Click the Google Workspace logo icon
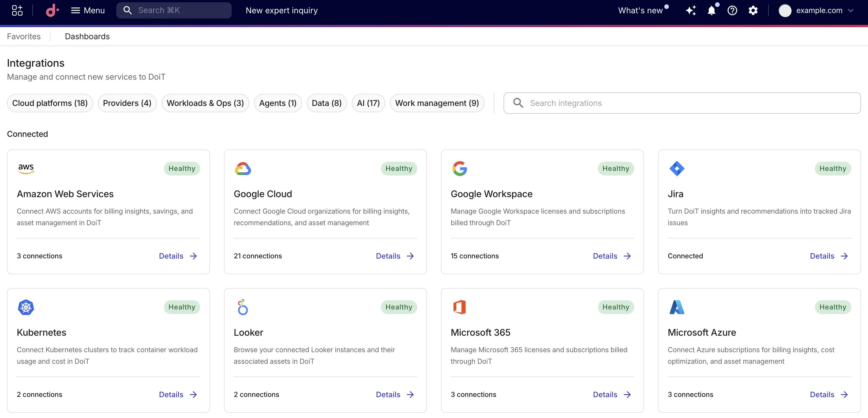This screenshot has width=868, height=418. 460,169
